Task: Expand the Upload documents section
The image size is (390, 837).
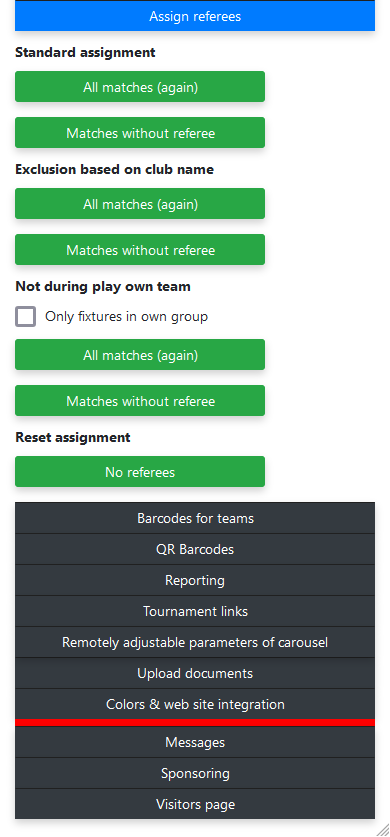Action: click(195, 673)
